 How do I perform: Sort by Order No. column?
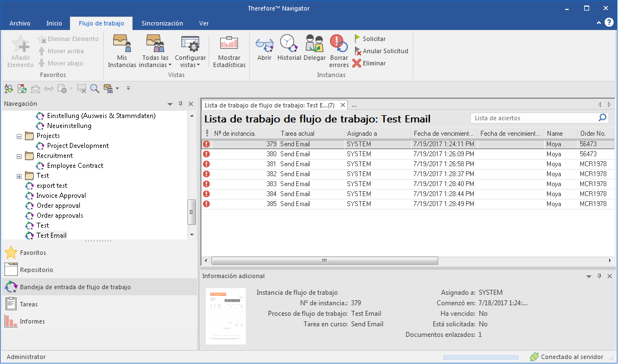[595, 134]
